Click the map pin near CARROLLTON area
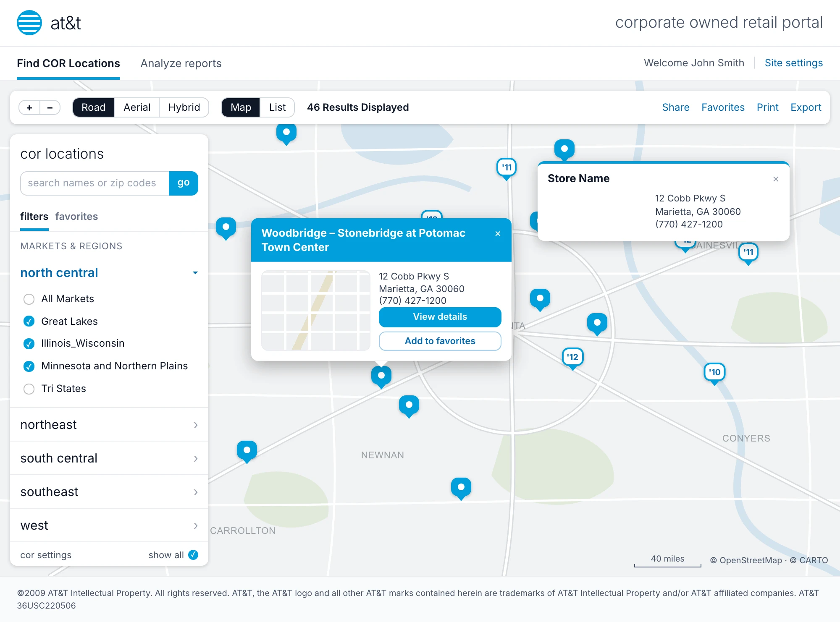The width and height of the screenshot is (840, 622). (247, 451)
